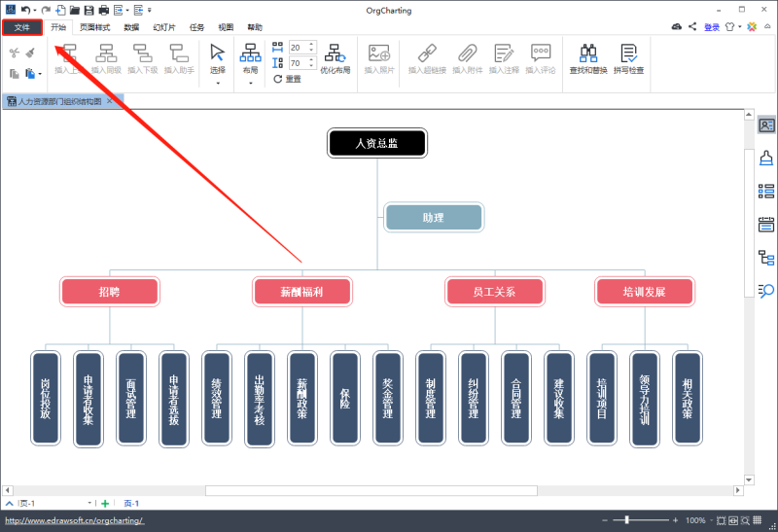Viewport: 778px width, 532px height.
Task: Click the 登录 login link
Action: pyautogui.click(x=712, y=27)
